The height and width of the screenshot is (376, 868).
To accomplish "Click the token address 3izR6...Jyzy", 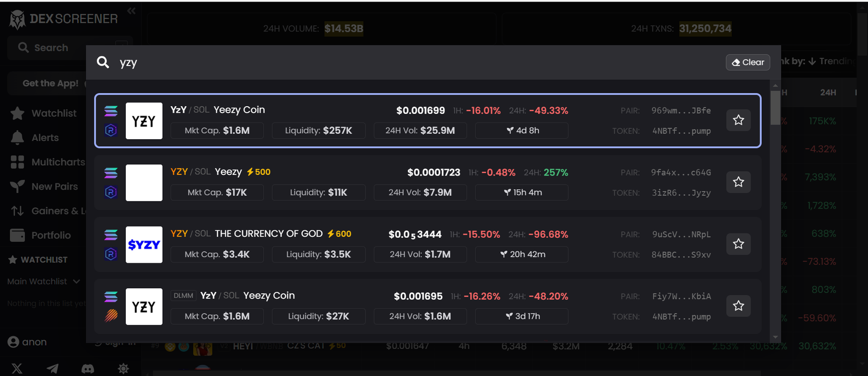I will click(681, 193).
